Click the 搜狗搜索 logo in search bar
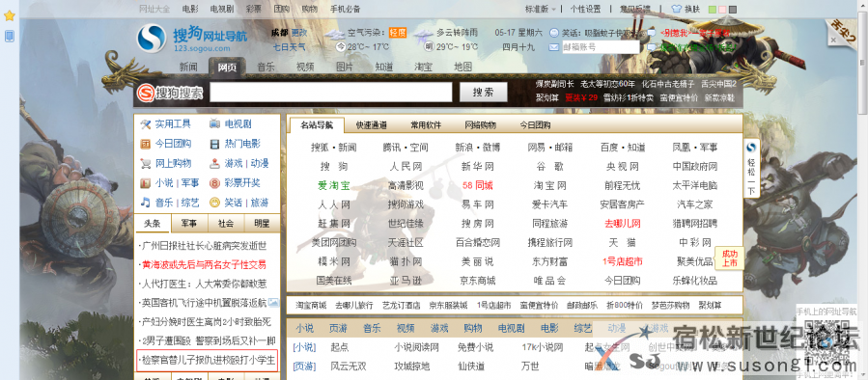 171,93
